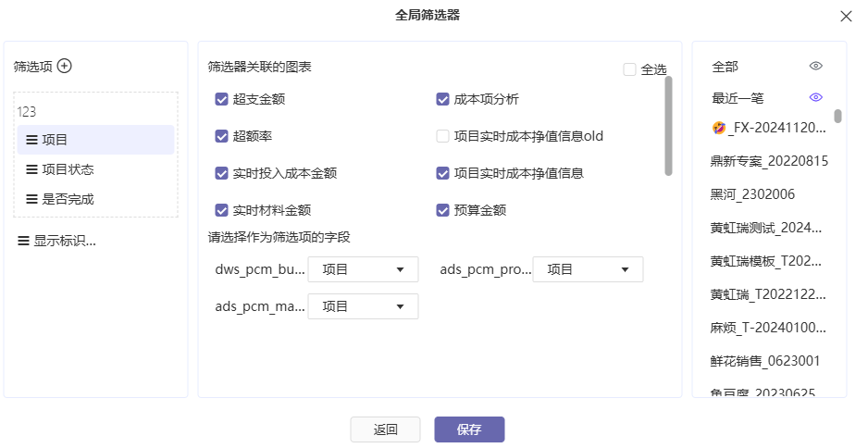Image resolution: width=868 pixels, height=448 pixels.
Task: Select 项目 filter item in list
Action: point(95,140)
